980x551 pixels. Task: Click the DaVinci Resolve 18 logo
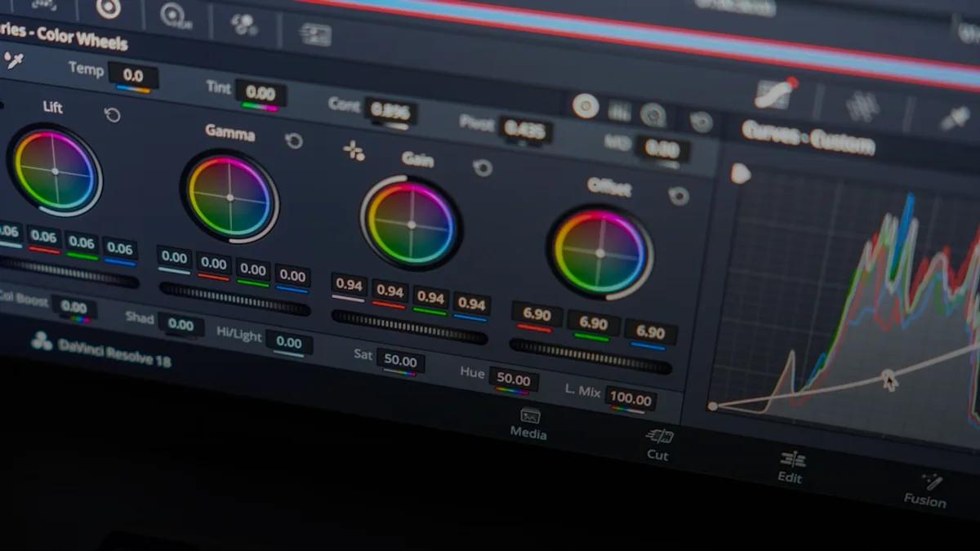coord(42,341)
